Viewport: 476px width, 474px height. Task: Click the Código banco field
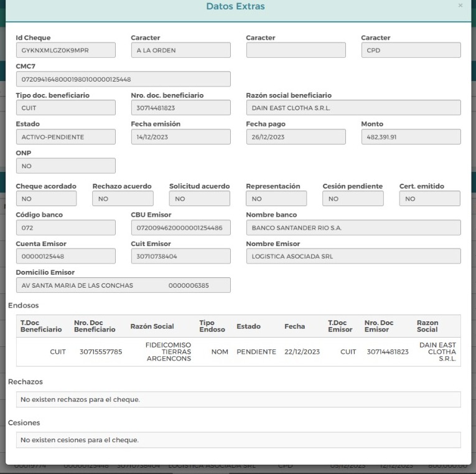pos(65,227)
